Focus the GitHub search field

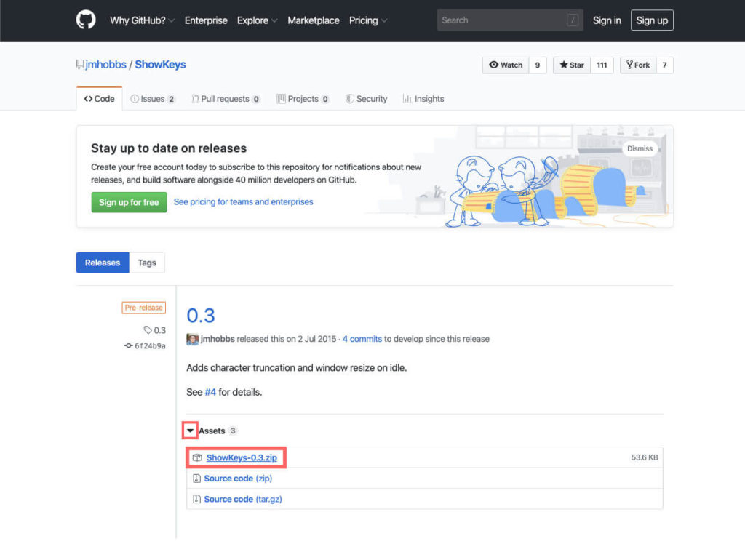[x=510, y=20]
